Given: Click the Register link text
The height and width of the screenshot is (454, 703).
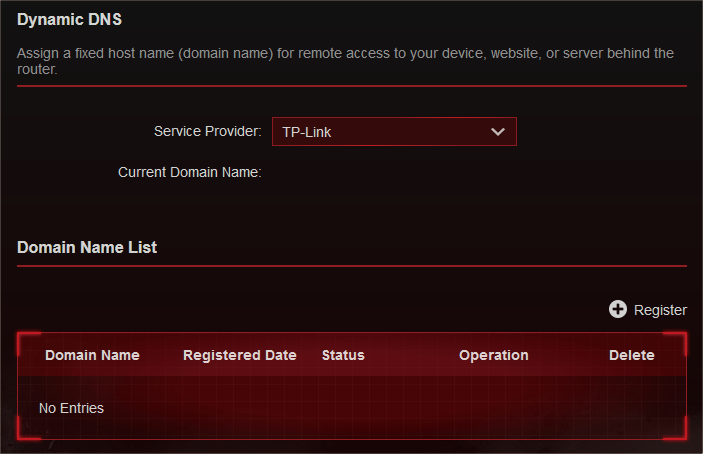Looking at the screenshot, I should 660,310.
